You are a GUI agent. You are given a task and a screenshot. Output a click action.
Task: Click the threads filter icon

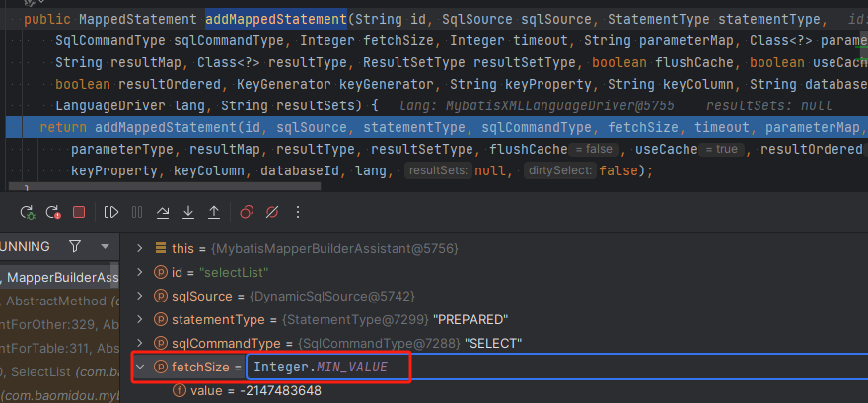pos(75,246)
